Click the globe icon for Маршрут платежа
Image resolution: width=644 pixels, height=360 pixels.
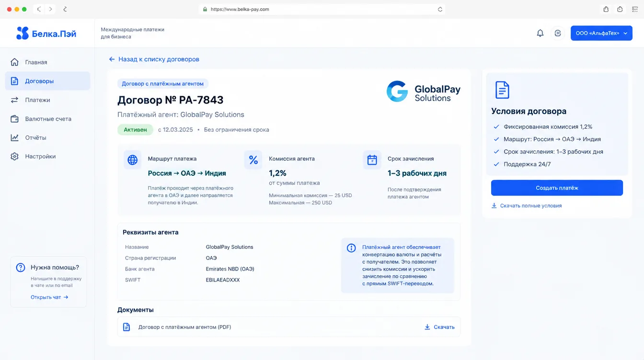click(x=132, y=160)
